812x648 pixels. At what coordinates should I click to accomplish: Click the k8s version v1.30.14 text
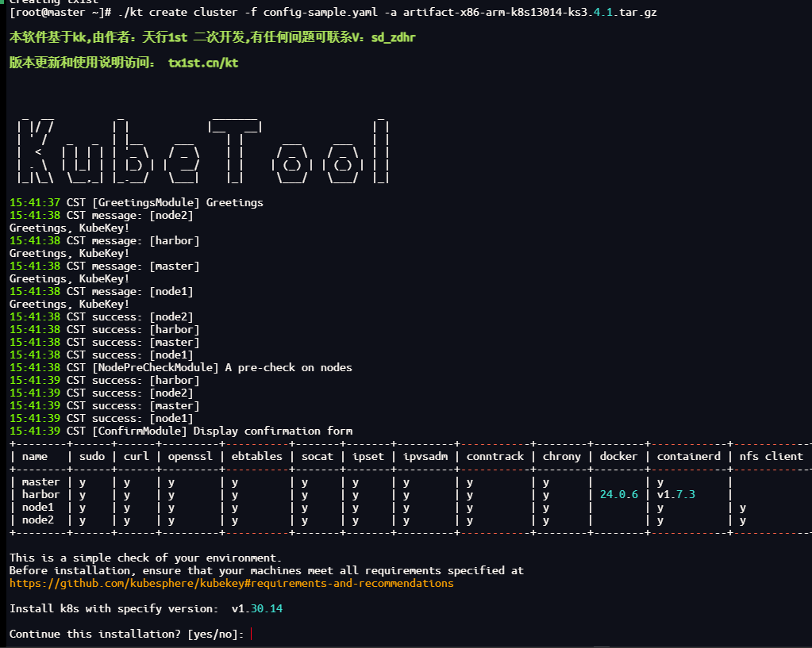point(257,608)
